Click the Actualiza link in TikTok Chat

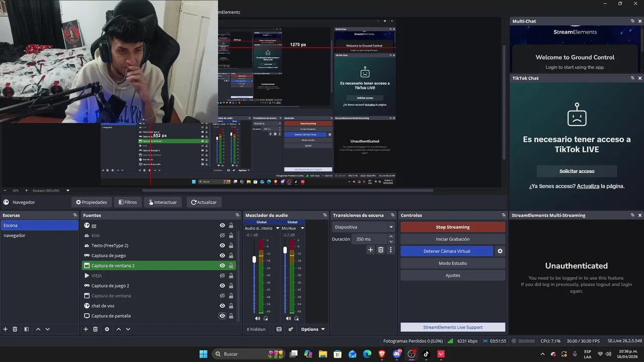tap(588, 186)
